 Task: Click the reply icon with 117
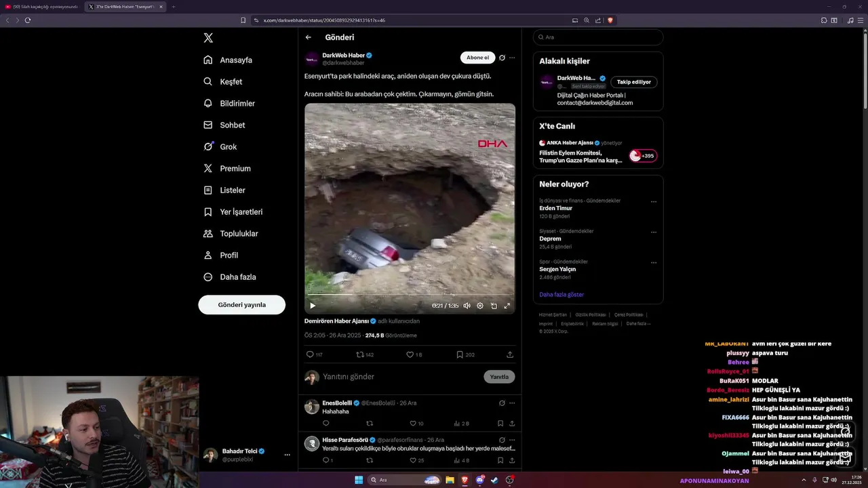point(315,354)
